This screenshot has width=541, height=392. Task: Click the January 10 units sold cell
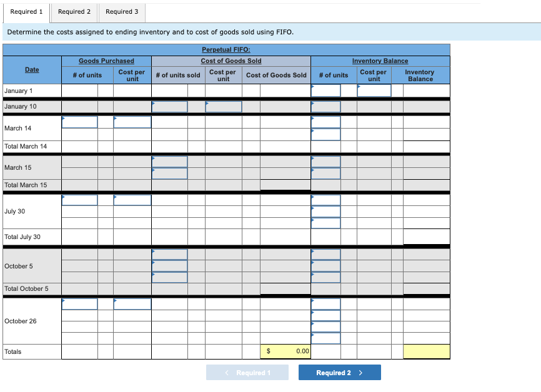point(169,105)
